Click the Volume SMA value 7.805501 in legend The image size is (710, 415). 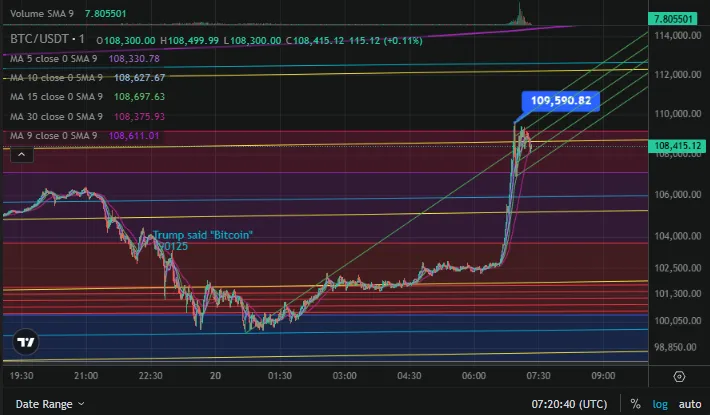(105, 14)
